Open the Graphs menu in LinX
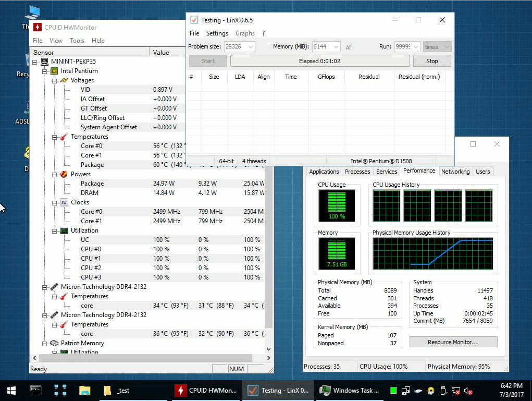The width and height of the screenshot is (532, 401). click(x=245, y=33)
